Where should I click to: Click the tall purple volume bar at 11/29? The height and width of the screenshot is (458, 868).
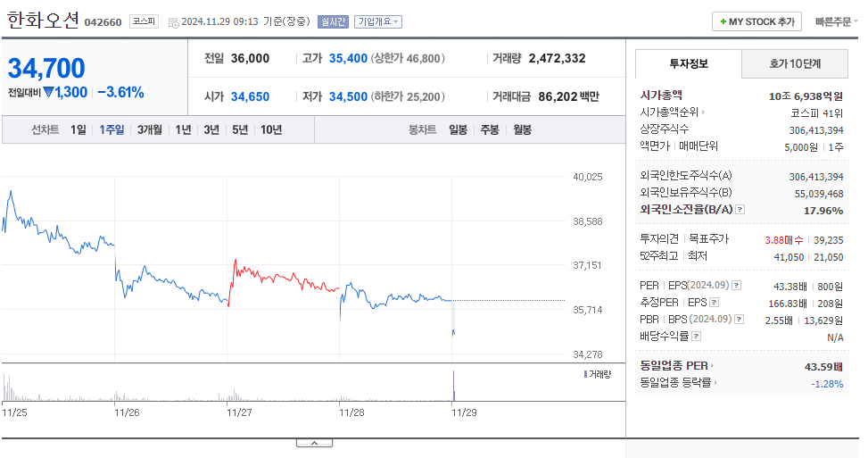pos(454,386)
